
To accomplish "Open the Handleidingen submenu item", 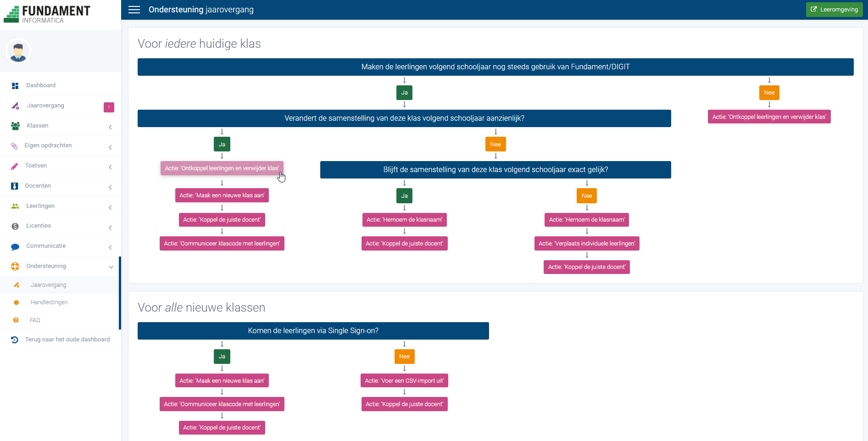I will pyautogui.click(x=49, y=302).
